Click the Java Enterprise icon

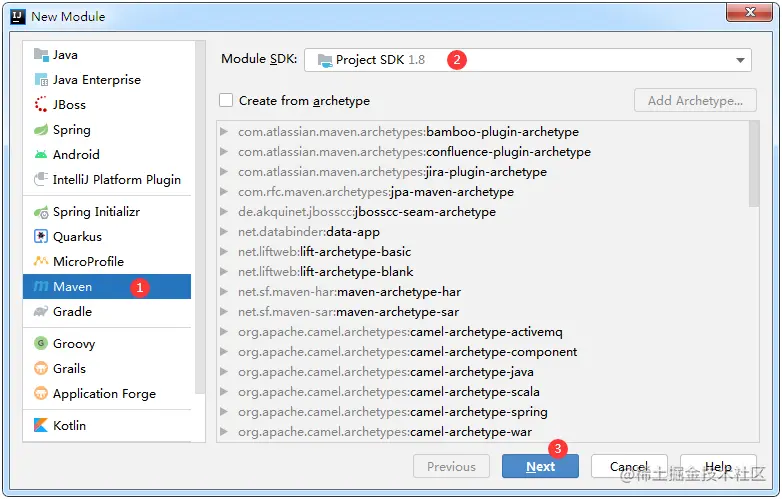pyautogui.click(x=41, y=79)
